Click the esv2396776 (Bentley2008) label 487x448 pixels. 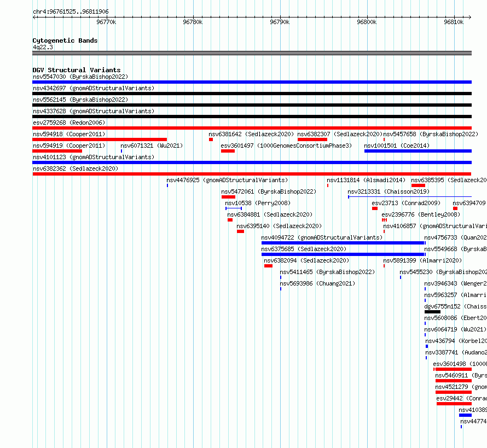tap(421, 214)
